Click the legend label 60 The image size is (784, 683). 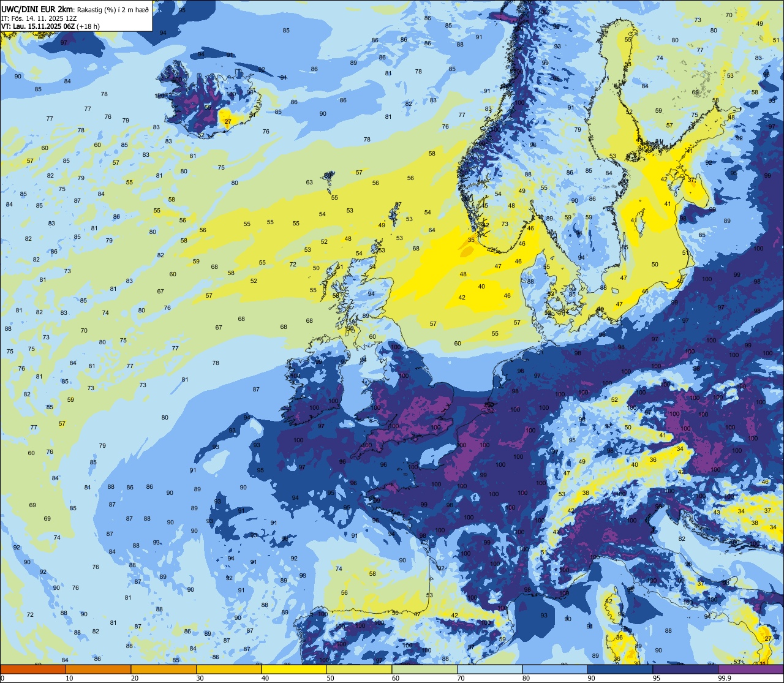coord(396,678)
